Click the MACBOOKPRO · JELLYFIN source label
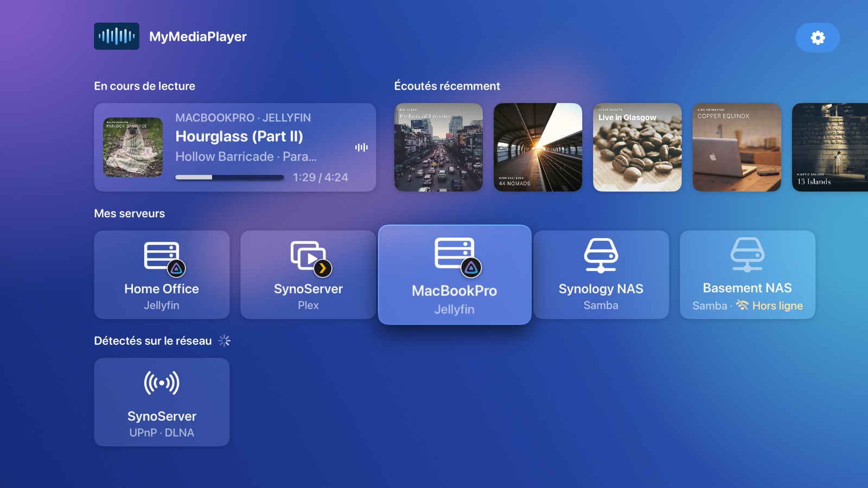 [x=243, y=118]
